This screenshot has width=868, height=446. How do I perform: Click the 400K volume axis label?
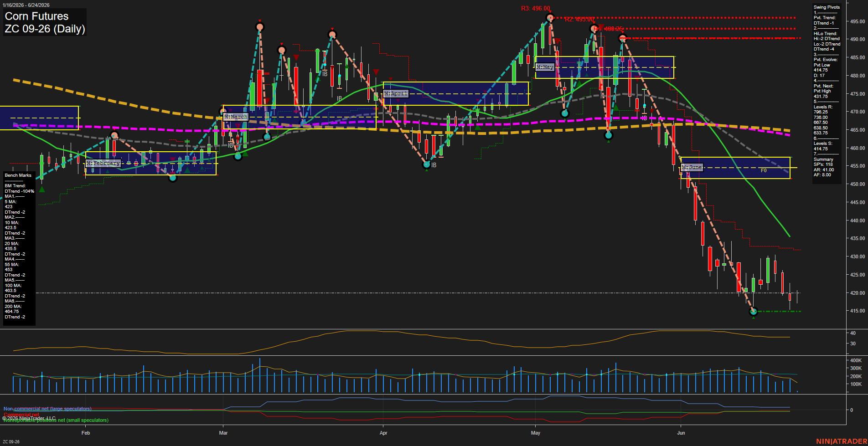[x=856, y=360]
